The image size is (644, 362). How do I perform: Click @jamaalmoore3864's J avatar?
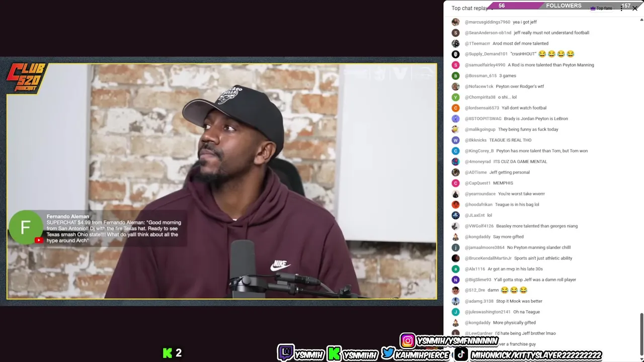click(x=455, y=247)
